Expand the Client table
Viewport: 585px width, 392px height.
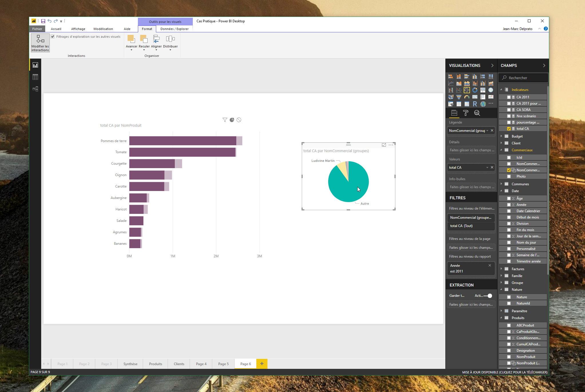click(501, 143)
